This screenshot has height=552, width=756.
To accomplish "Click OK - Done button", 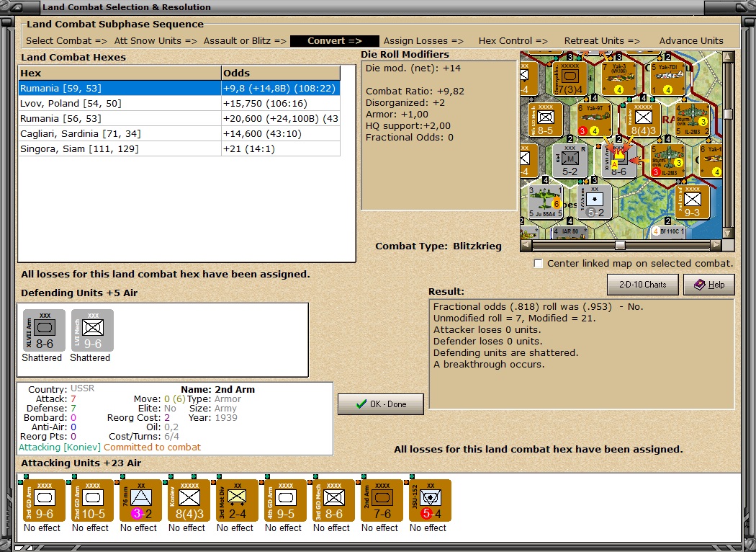I will point(380,404).
